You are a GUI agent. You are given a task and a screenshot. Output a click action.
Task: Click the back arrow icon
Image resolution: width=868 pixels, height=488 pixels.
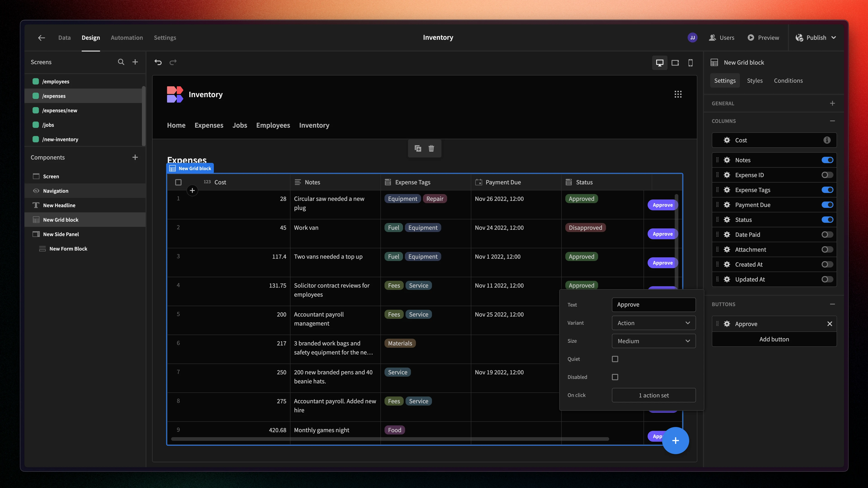[x=41, y=38]
